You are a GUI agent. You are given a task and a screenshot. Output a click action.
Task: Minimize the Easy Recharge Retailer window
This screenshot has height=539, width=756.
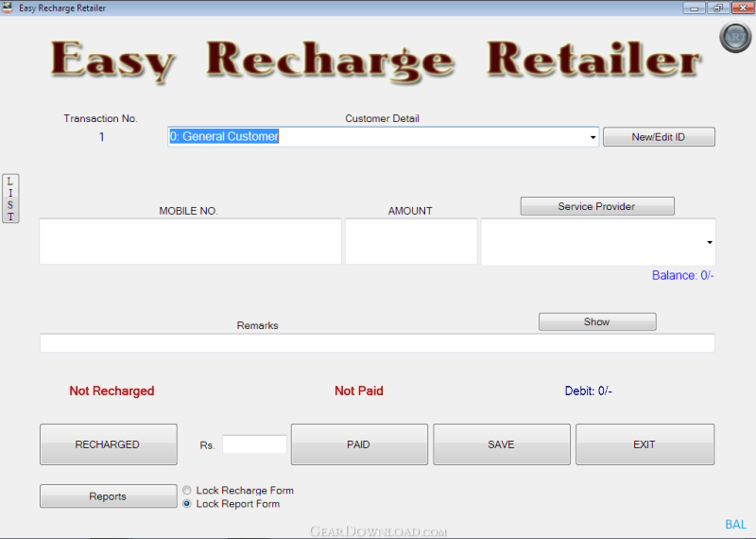tap(695, 9)
